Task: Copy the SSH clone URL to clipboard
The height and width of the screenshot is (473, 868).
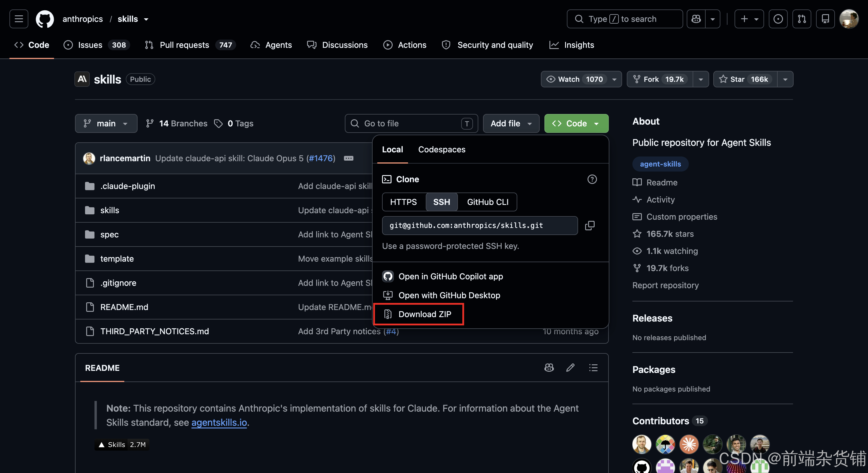Action: (590, 225)
